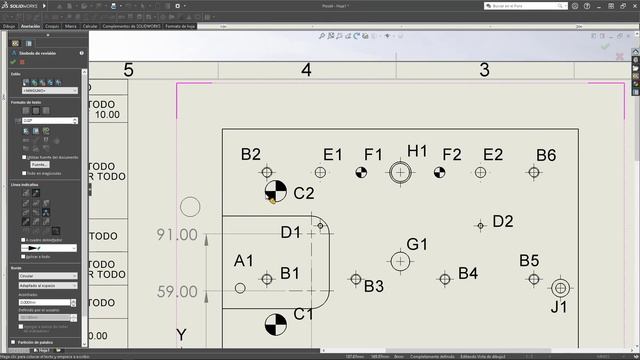Click the third Estilo style icon
The height and width of the screenshot is (360, 640).
(42, 82)
